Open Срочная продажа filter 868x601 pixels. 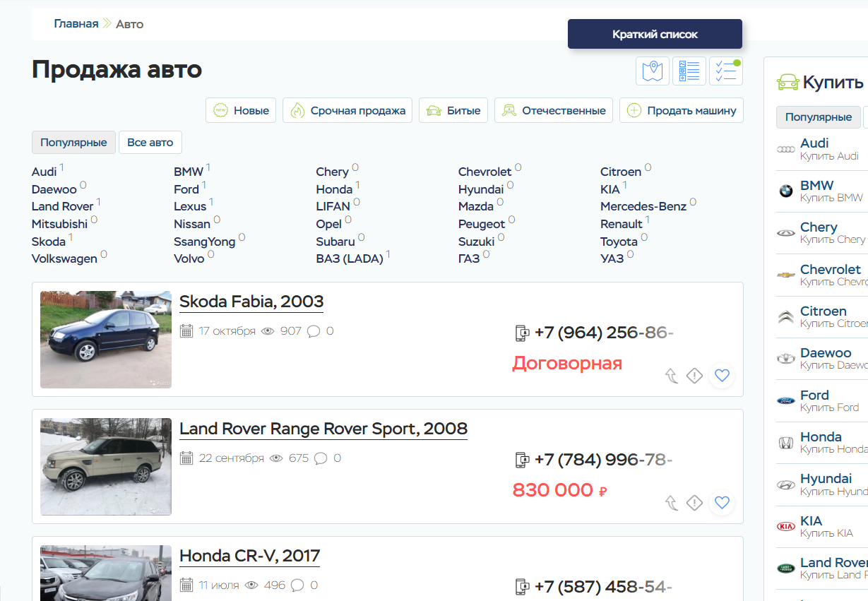coord(347,111)
